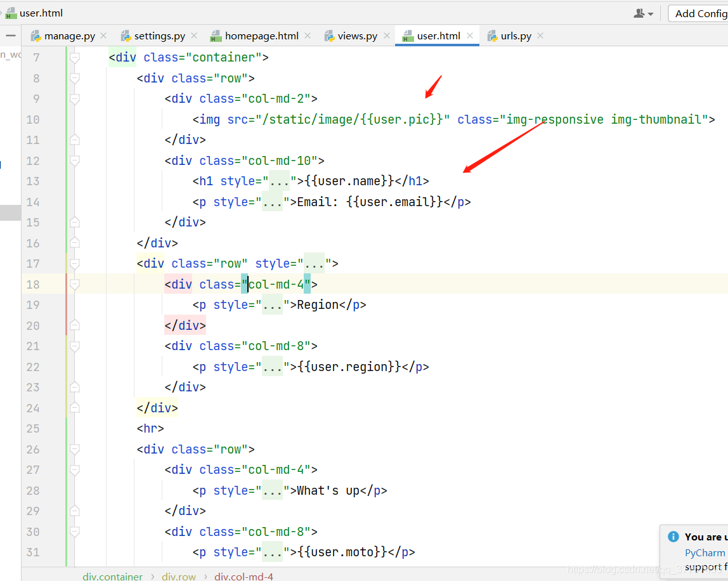
Task: Collapse fold marker at line 12
Action: [x=74, y=160]
